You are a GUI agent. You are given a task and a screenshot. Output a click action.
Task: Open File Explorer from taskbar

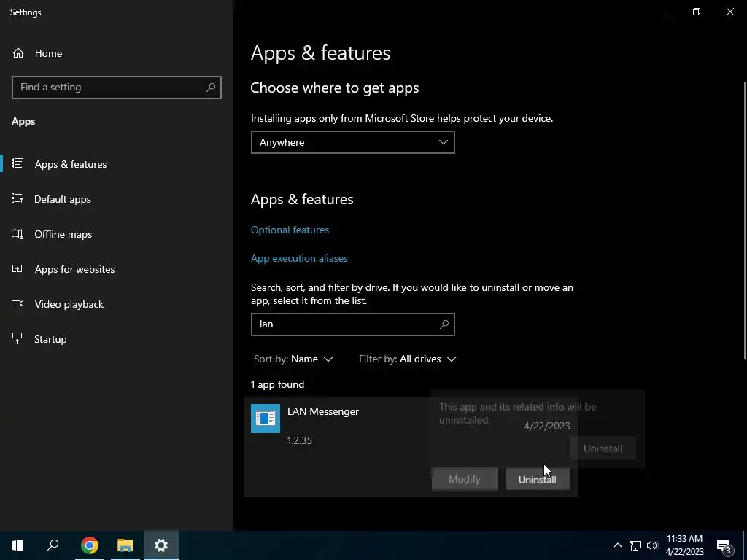[125, 545]
